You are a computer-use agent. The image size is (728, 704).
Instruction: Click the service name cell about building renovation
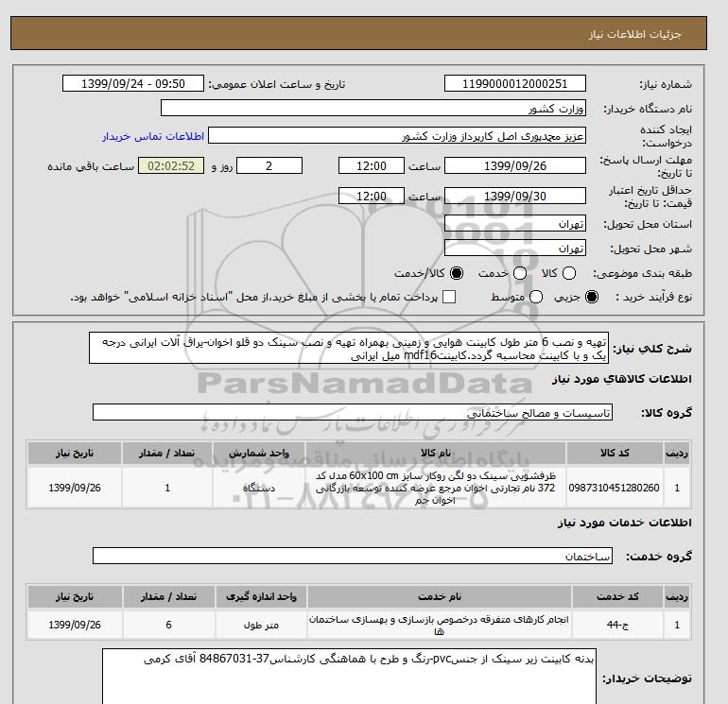tap(440, 625)
